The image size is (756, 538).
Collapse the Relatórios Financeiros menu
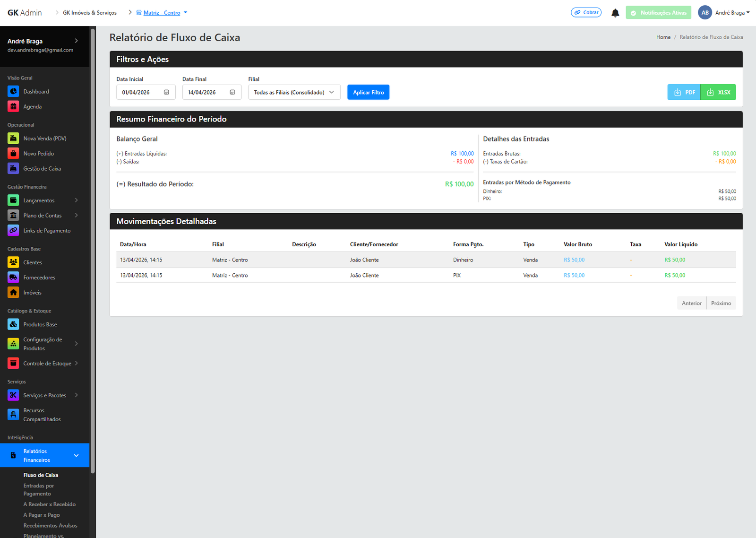pos(76,455)
